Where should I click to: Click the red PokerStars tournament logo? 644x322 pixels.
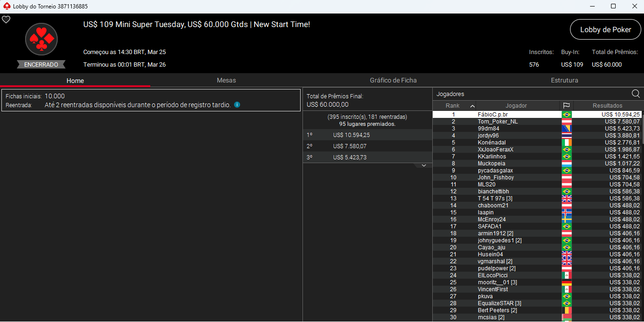pyautogui.click(x=41, y=39)
